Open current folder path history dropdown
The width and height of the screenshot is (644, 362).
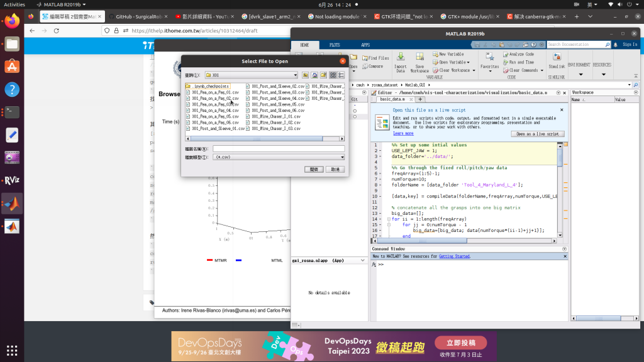(x=629, y=85)
